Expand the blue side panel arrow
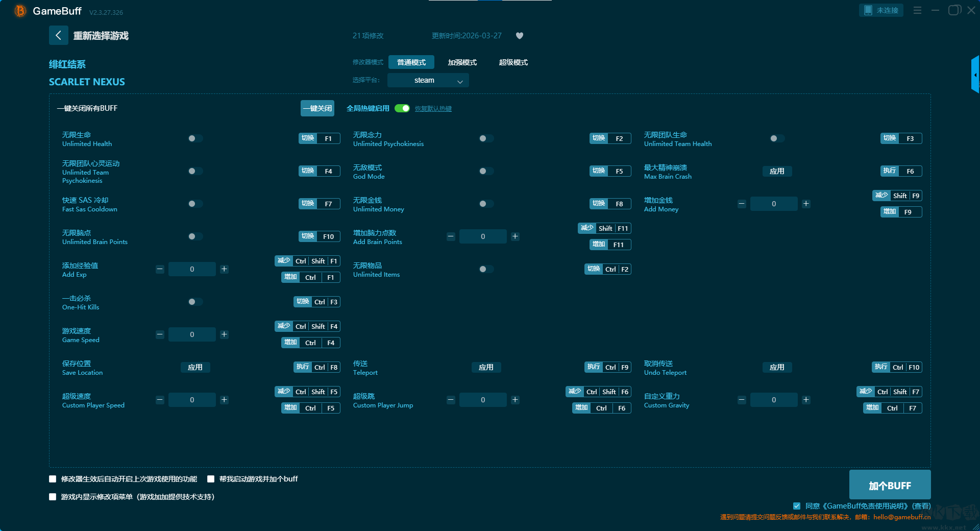The image size is (980, 531). pos(975,75)
